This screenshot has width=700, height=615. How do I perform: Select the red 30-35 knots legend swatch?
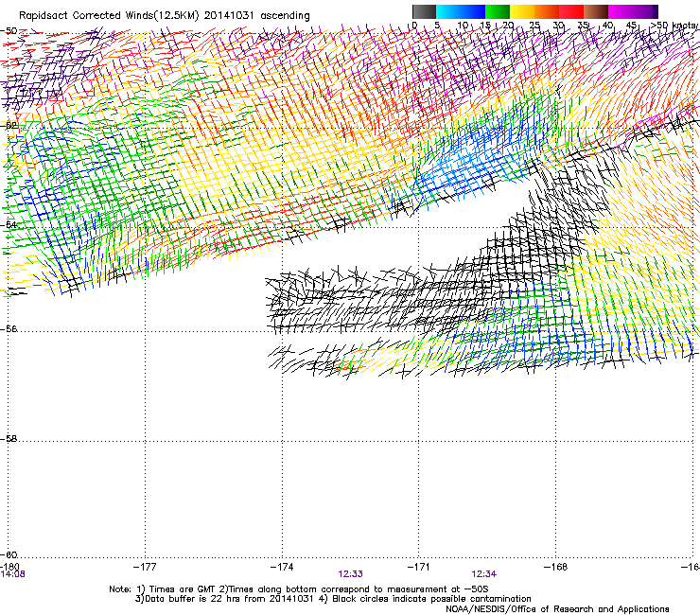[x=571, y=11]
